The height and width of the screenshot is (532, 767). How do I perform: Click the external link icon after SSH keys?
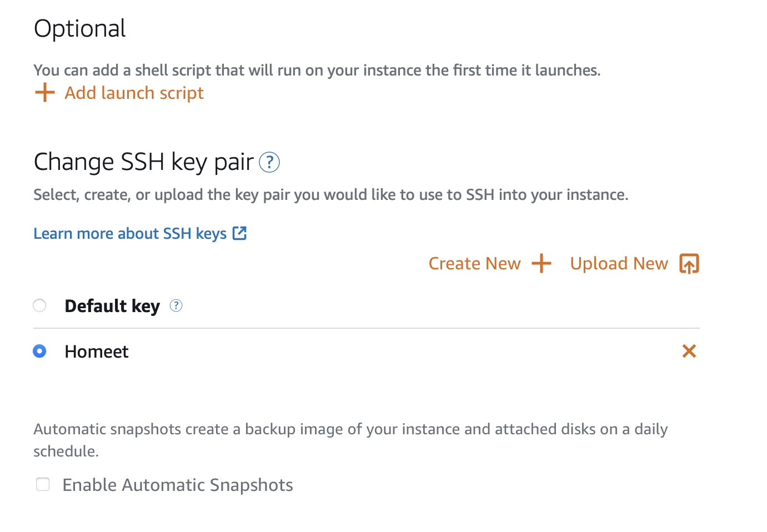[239, 233]
